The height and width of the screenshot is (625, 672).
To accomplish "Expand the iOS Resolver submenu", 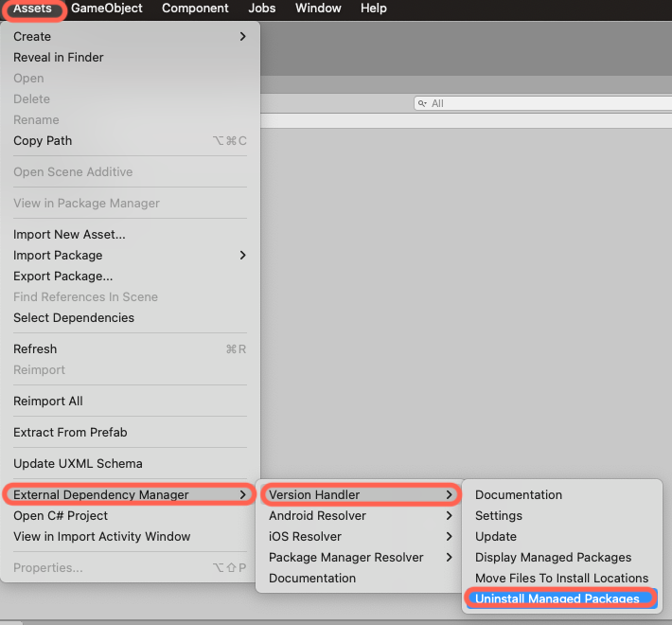I will pos(361,536).
